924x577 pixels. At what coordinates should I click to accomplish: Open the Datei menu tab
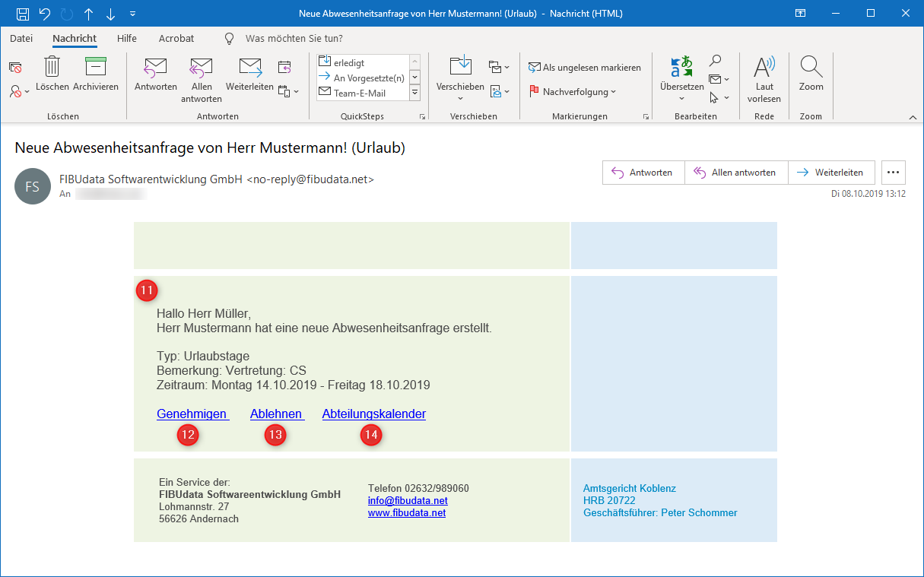pos(21,38)
